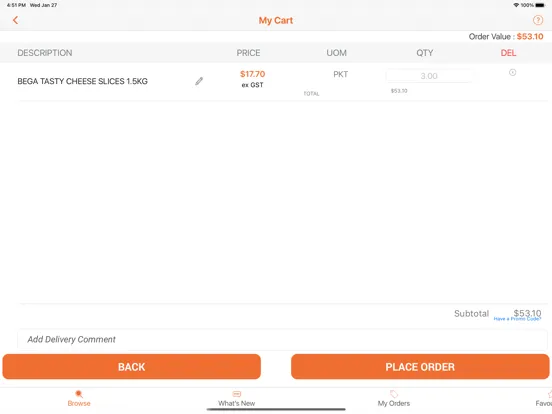Select the Order Value $53.10 text
This screenshot has height=414, width=552.
click(x=506, y=36)
